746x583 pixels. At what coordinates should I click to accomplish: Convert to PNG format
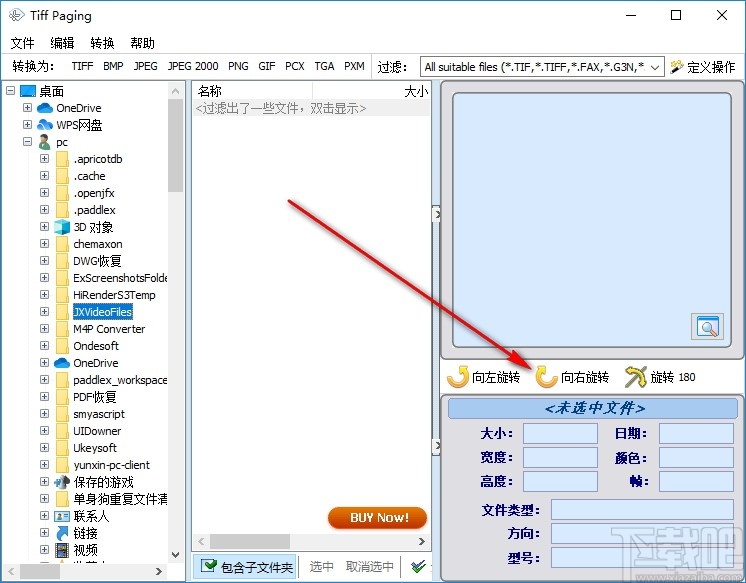238,66
